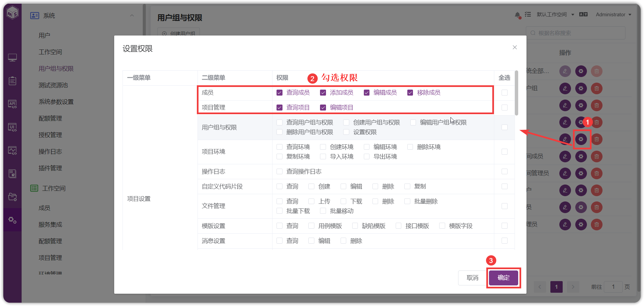This screenshot has height=306, width=644.
Task: Open 用户 in the system menu
Action: 44,36
